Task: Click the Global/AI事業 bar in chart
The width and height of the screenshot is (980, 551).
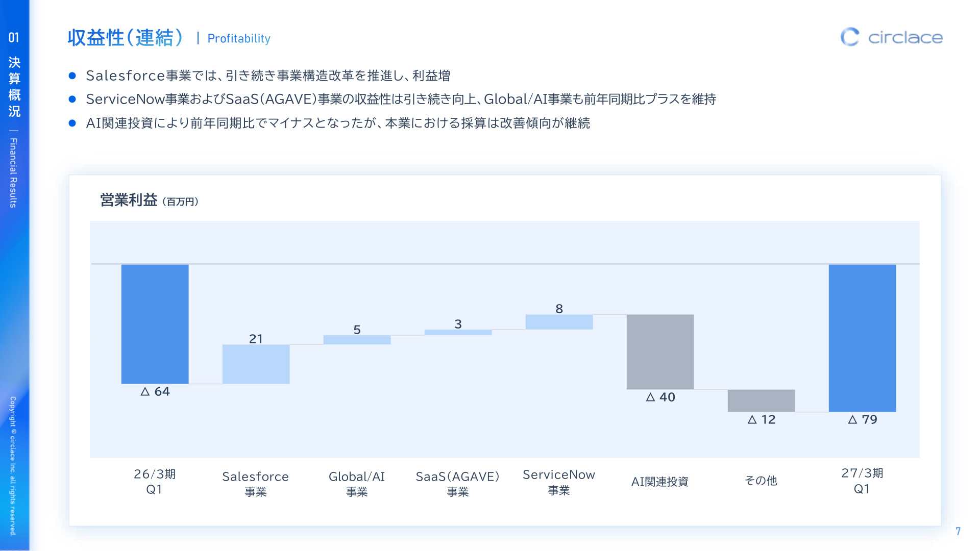Action: click(357, 340)
